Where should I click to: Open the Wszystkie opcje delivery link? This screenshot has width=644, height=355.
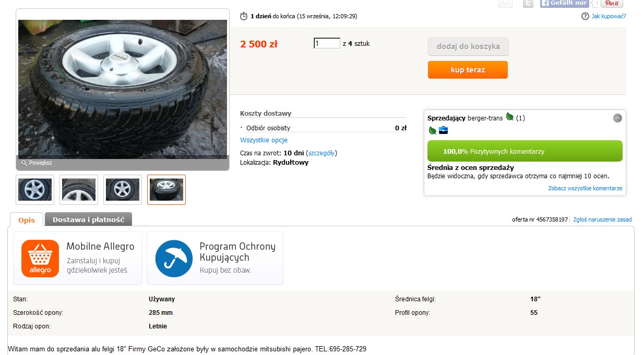point(264,140)
